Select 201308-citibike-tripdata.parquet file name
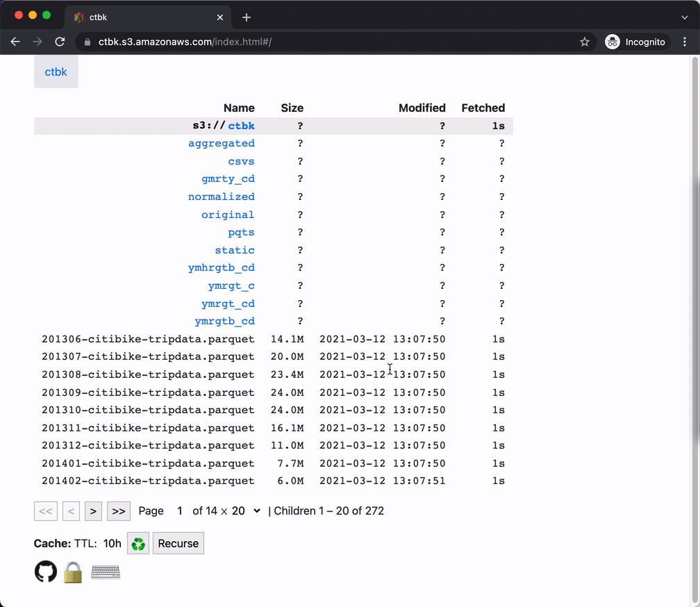The height and width of the screenshot is (607, 700). pyautogui.click(x=148, y=374)
